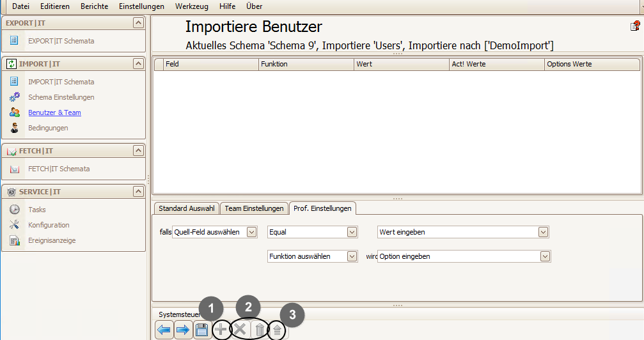644x340 pixels.
Task: Open the Über menu
Action: [255, 6]
